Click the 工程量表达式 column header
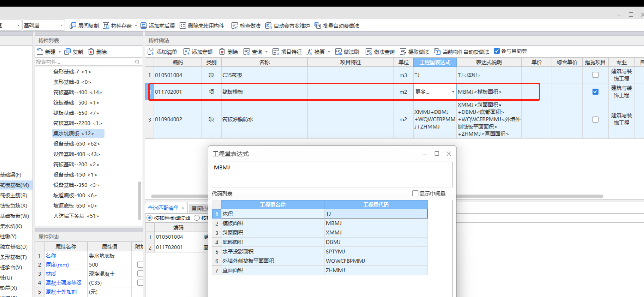 (435, 62)
